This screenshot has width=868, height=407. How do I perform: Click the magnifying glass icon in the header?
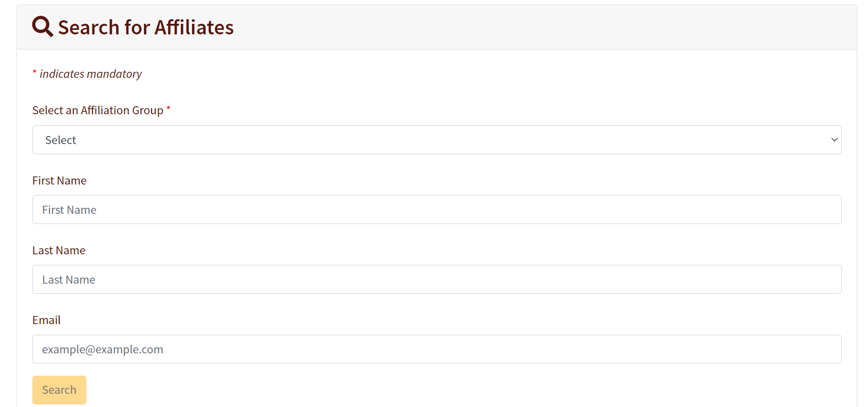(42, 26)
